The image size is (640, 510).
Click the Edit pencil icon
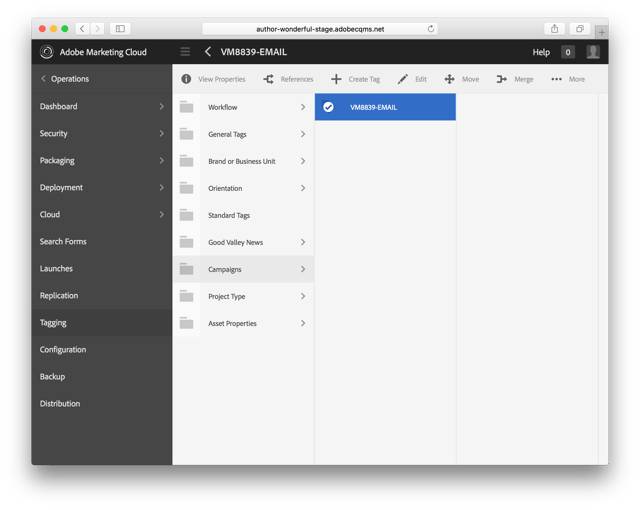pyautogui.click(x=402, y=79)
